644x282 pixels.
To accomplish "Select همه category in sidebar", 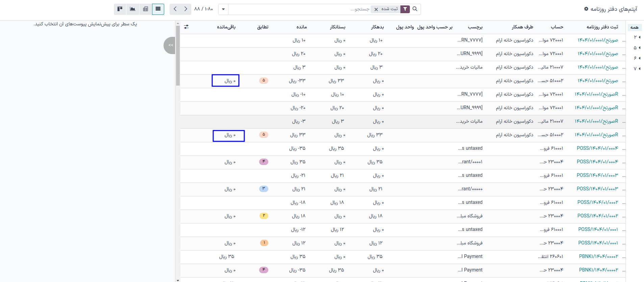I will [634, 27].
